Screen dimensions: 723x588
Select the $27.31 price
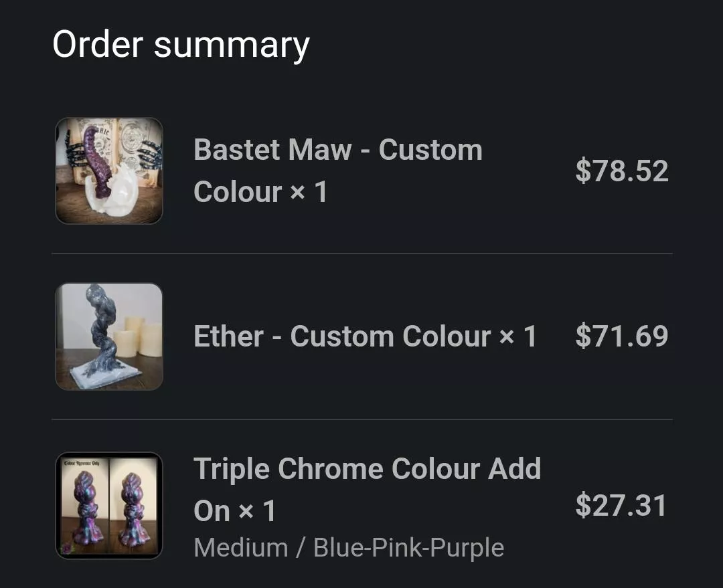pos(621,506)
